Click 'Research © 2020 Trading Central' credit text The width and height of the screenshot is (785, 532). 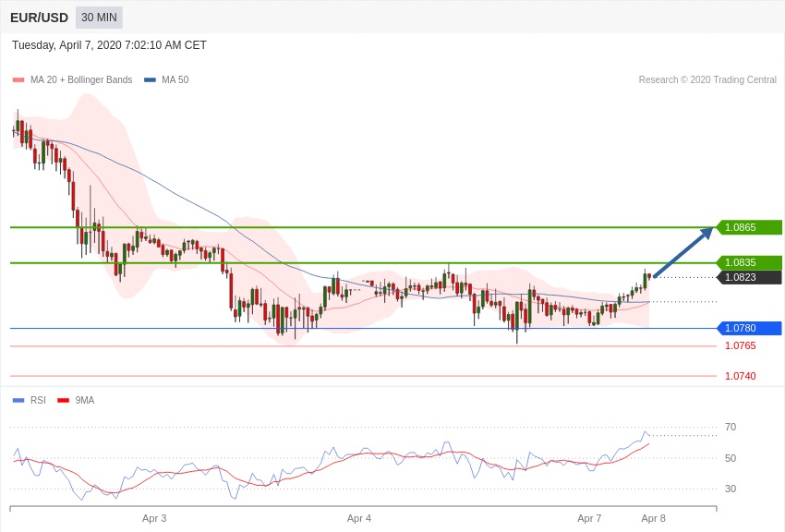coord(707,79)
